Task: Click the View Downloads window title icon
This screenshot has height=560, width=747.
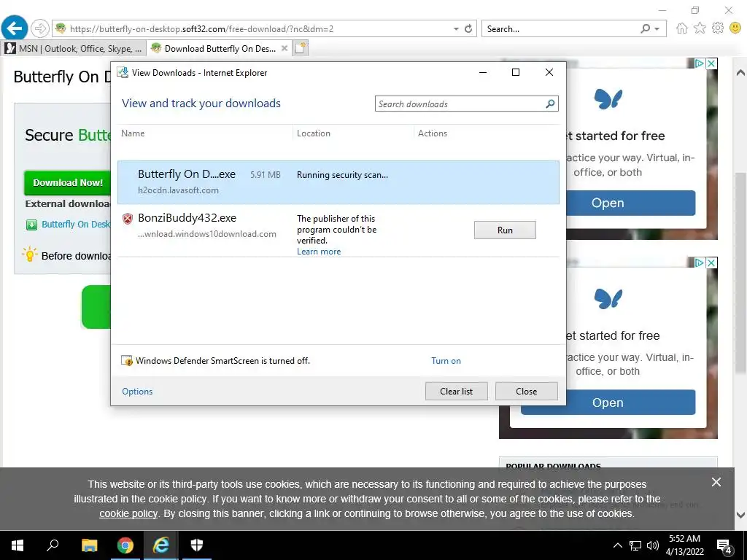Action: click(123, 72)
